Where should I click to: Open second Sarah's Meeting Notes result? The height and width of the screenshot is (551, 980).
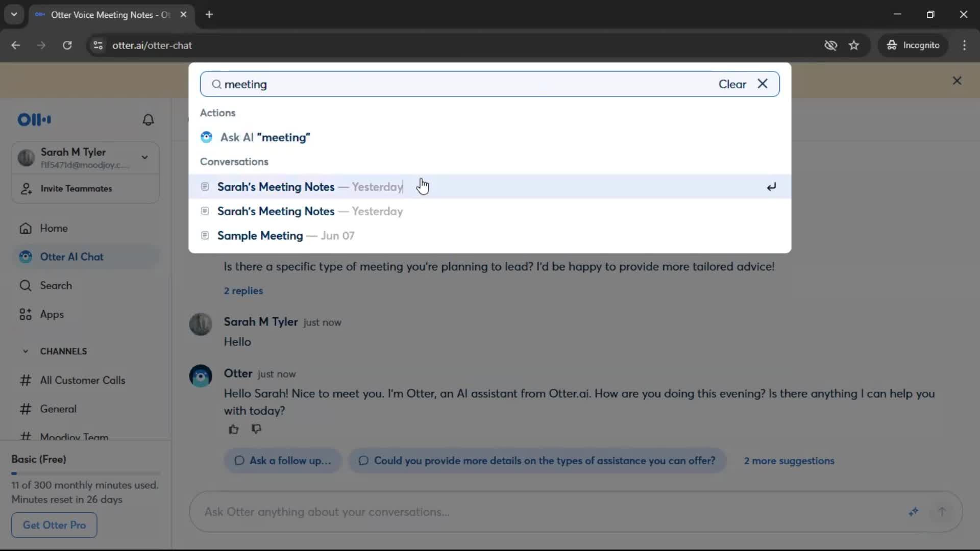pos(490,211)
